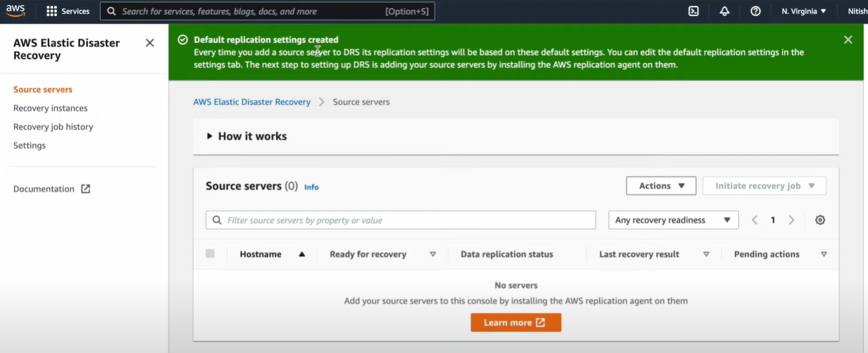Open the Initiate recovery job dropdown

(764, 186)
